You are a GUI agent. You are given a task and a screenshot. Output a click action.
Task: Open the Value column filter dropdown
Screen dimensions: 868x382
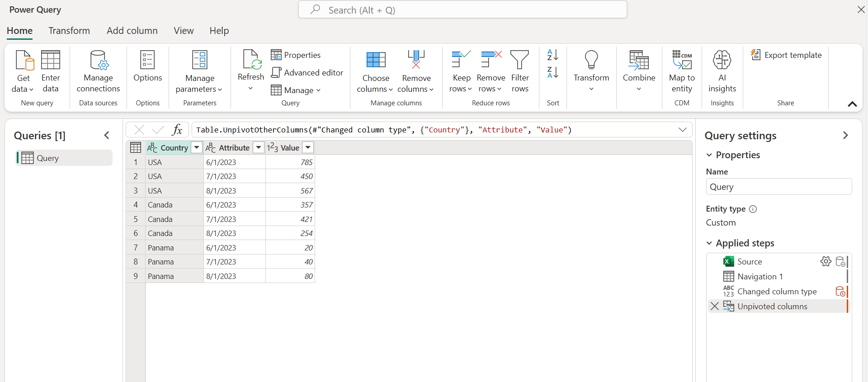308,147
